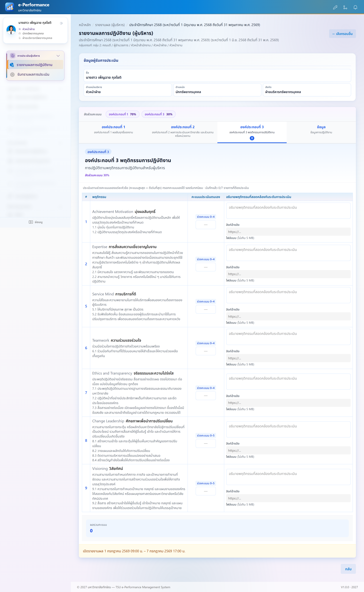
Task: Click the เลือกรอบอื่น button
Action: pyautogui.click(x=342, y=34)
